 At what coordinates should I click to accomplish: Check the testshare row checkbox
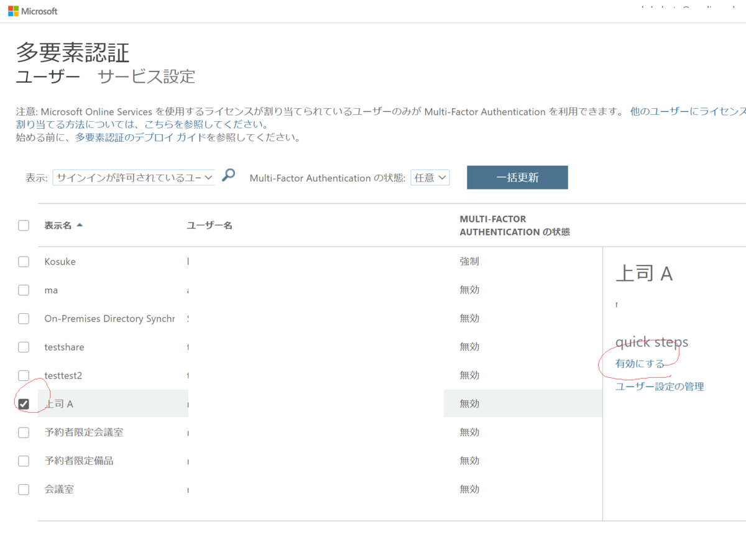[23, 347]
